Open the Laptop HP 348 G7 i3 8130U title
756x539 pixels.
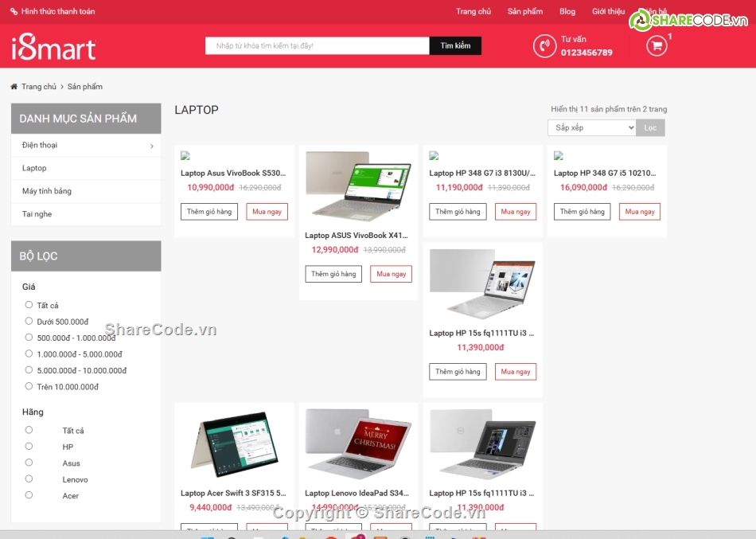point(482,174)
